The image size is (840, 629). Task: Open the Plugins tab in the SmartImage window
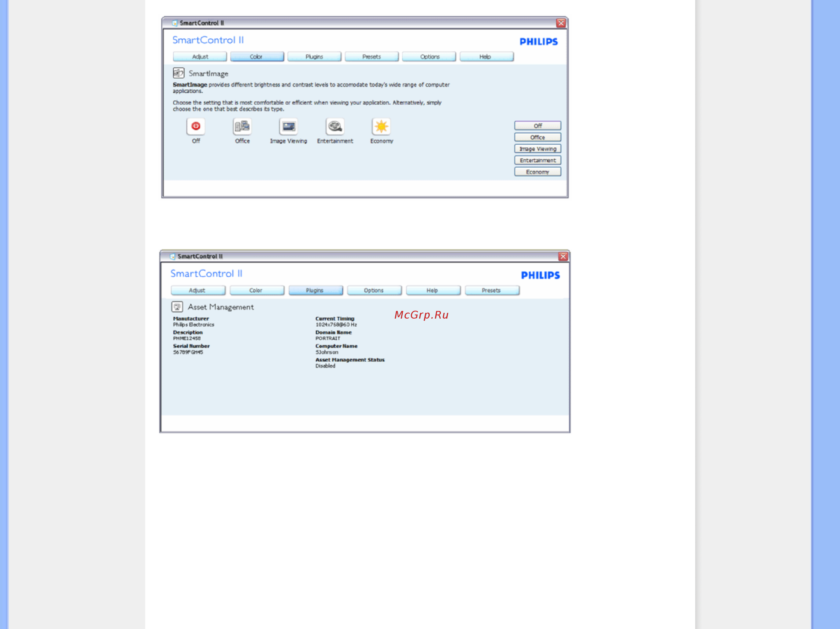tap(314, 57)
